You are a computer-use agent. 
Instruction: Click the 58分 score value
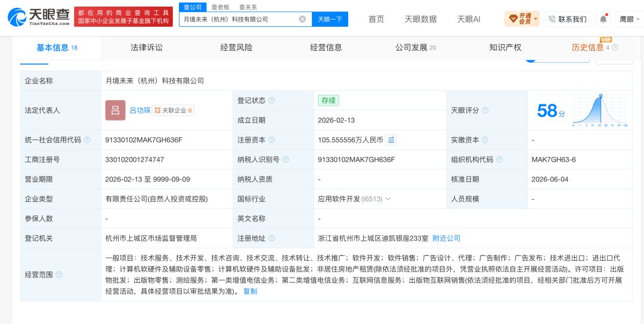551,110
